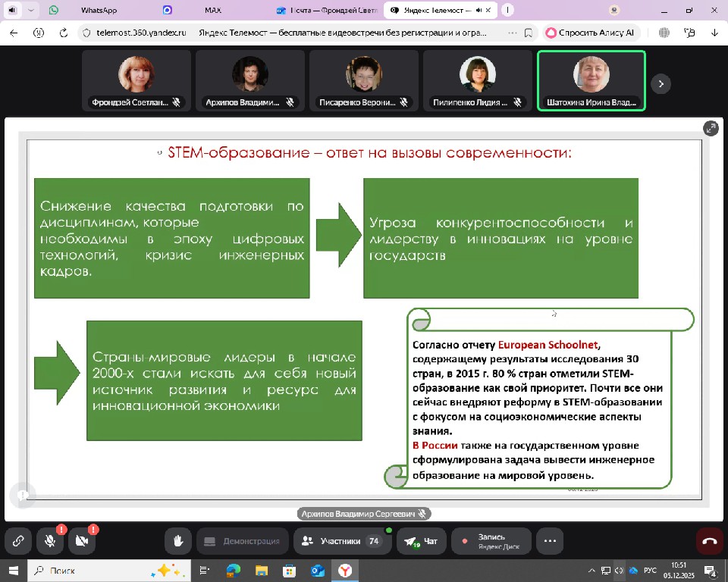
Task: Expand the presentation to fullscreen
Action: (711, 128)
